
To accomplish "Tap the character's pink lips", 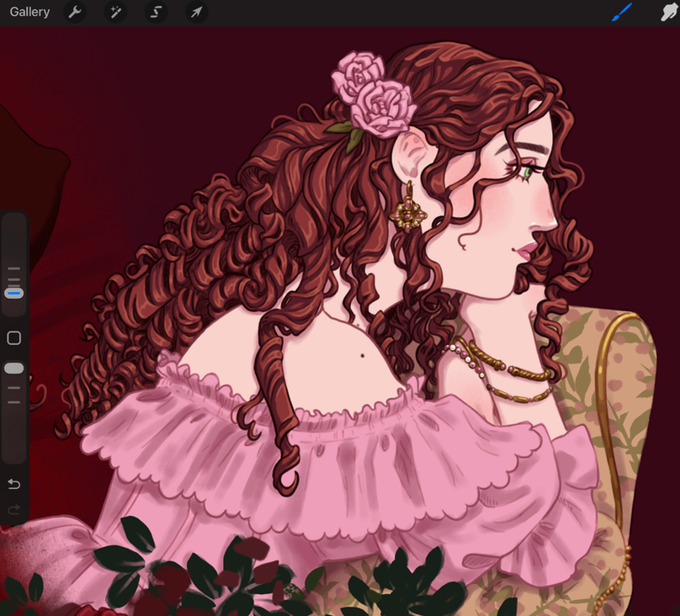I will (527, 249).
